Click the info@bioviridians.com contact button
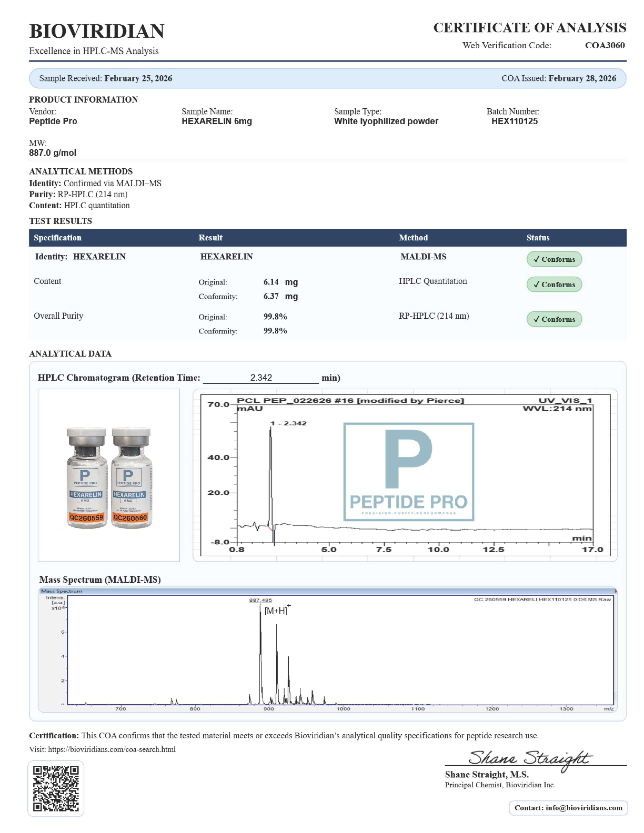 [568, 808]
